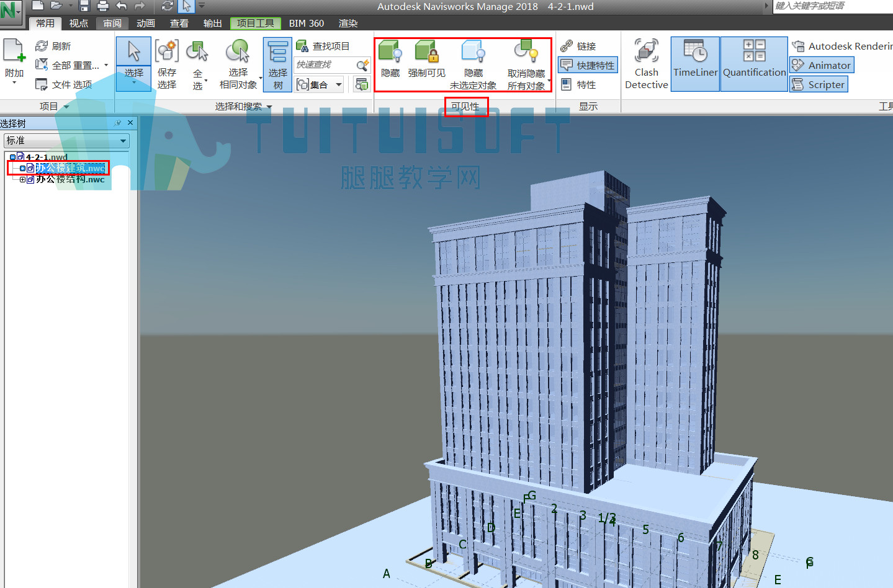Toggle the Animator window
The width and height of the screenshot is (893, 588).
(822, 65)
